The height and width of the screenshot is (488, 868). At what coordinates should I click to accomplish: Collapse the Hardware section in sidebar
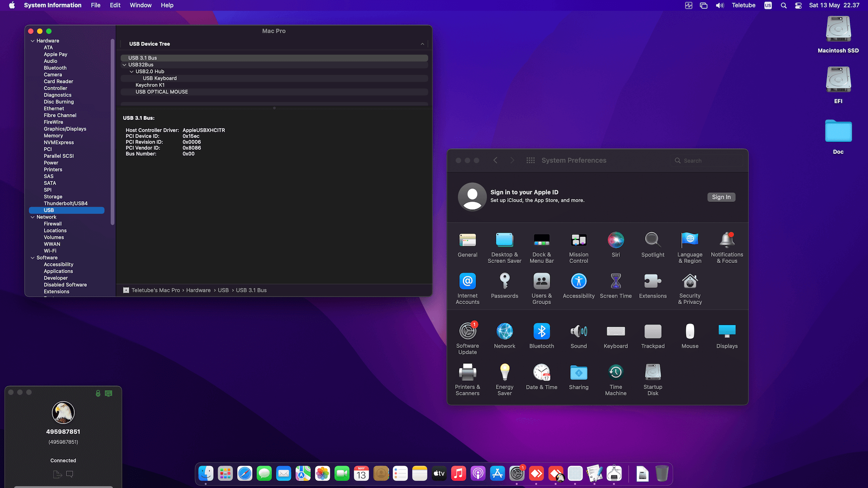[33, 41]
